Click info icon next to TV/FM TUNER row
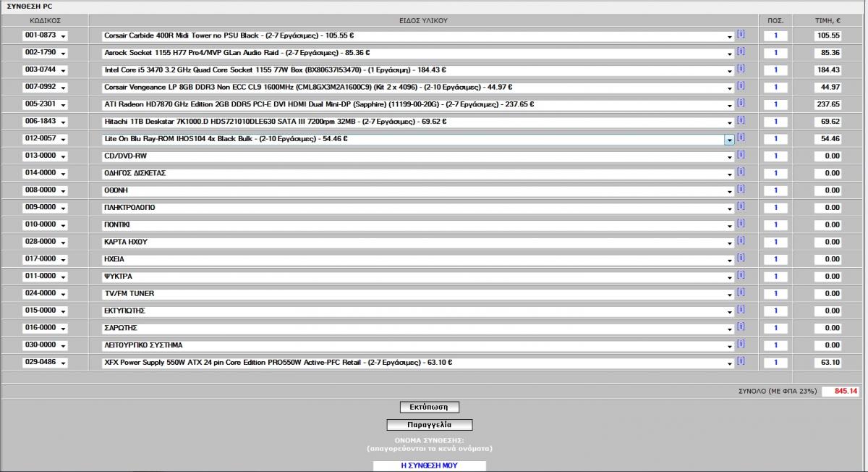The height and width of the screenshot is (472, 868). 741,292
